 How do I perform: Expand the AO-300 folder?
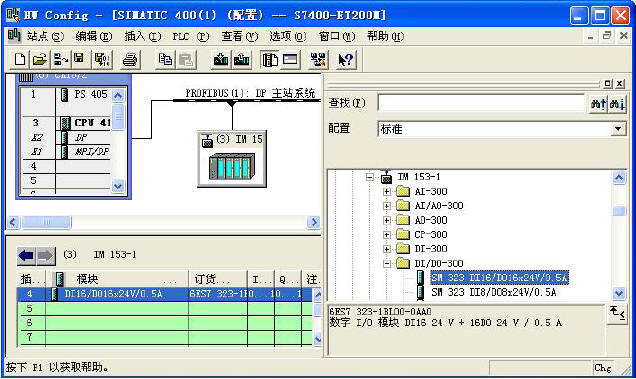(387, 220)
